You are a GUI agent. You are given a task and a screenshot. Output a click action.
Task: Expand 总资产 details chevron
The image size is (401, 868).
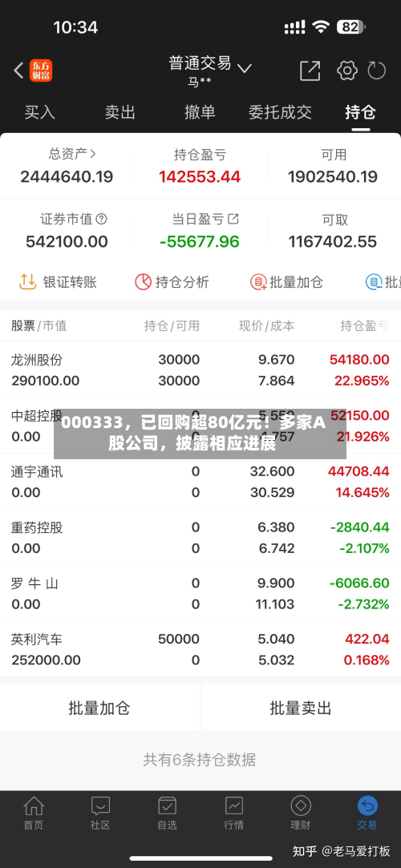pos(92,154)
